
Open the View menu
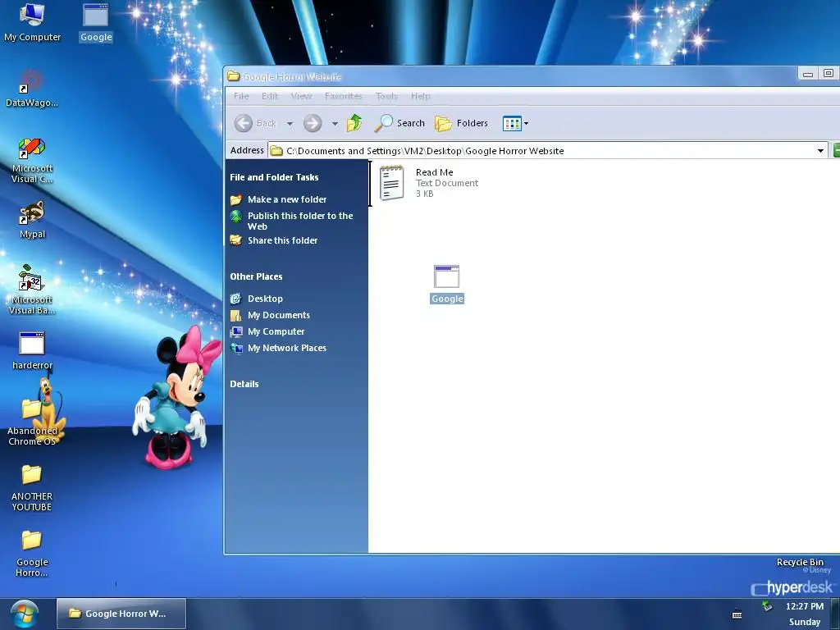coord(301,96)
